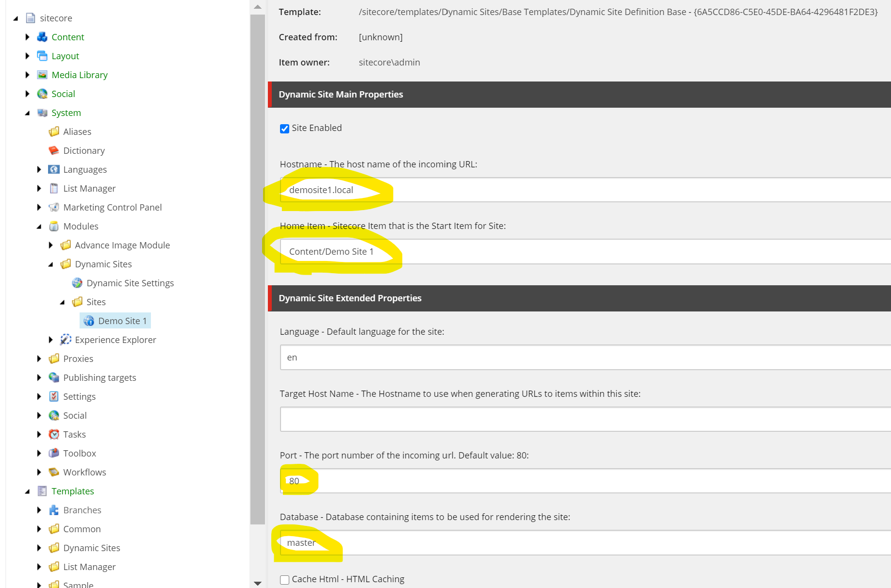
Task: Collapse the Modules tree node
Action: coord(39,227)
